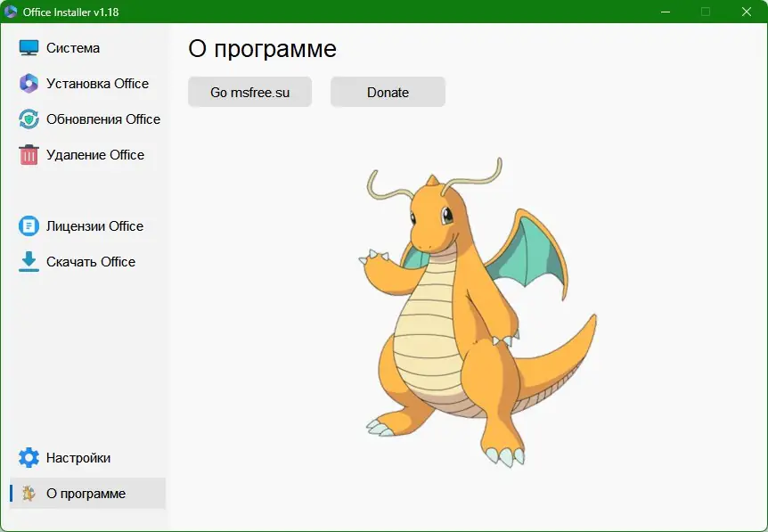Open the Система section
This screenshot has width=768, height=532.
(87, 48)
